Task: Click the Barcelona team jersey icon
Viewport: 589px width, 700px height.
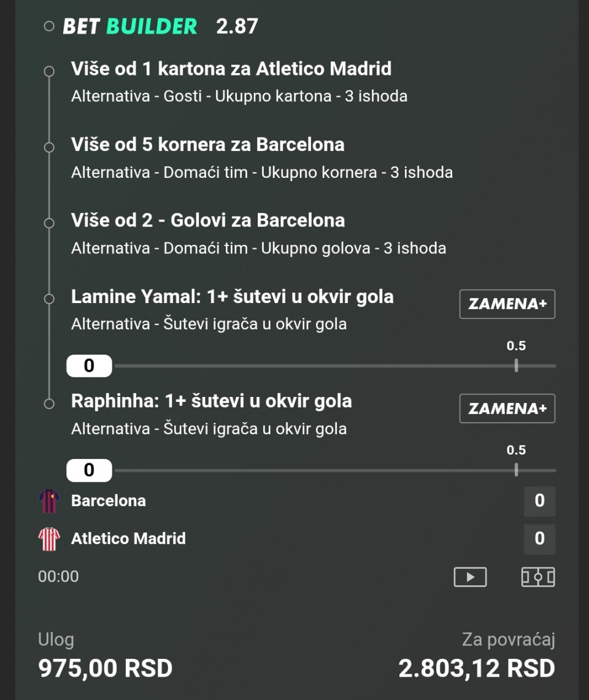Action: (49, 501)
